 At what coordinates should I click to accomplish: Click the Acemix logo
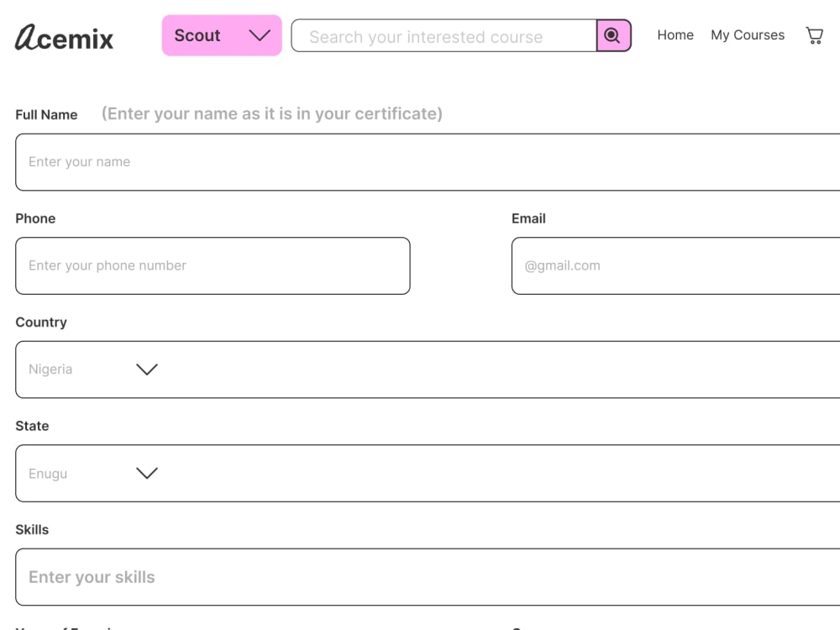pos(64,37)
